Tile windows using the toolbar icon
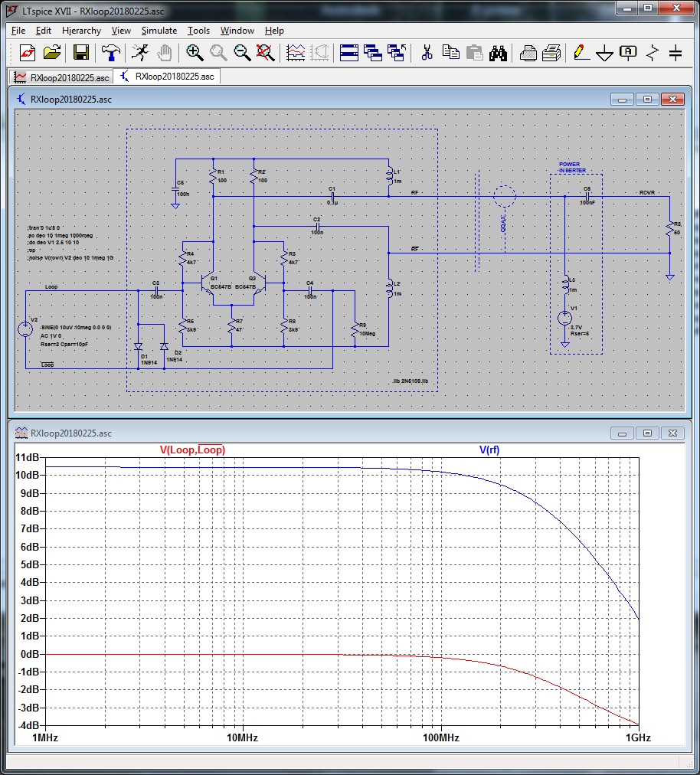The width and height of the screenshot is (700, 775). click(349, 53)
